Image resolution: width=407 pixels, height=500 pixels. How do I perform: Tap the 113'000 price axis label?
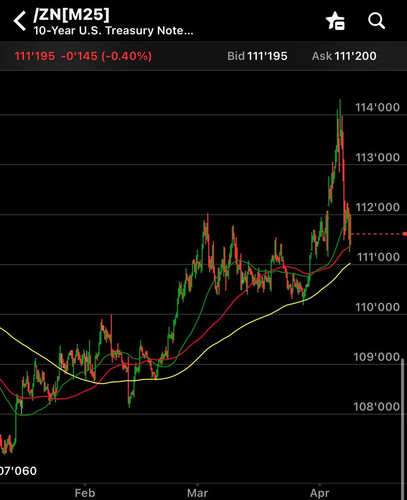click(x=377, y=157)
